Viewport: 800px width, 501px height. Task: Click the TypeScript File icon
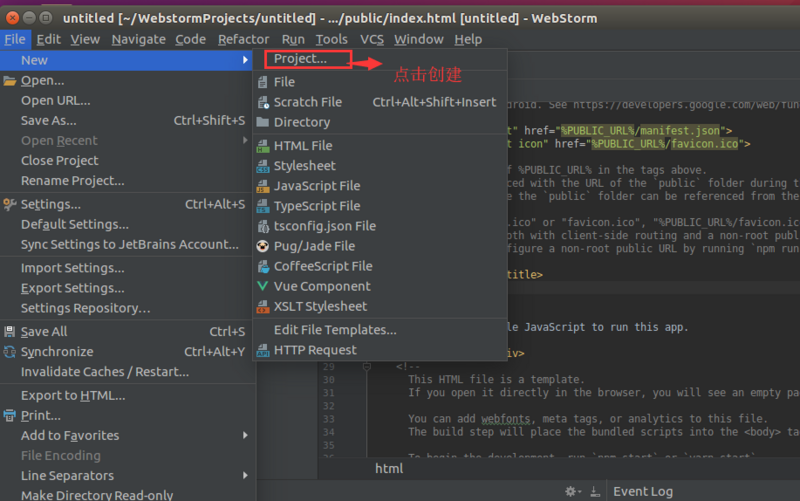coord(263,206)
